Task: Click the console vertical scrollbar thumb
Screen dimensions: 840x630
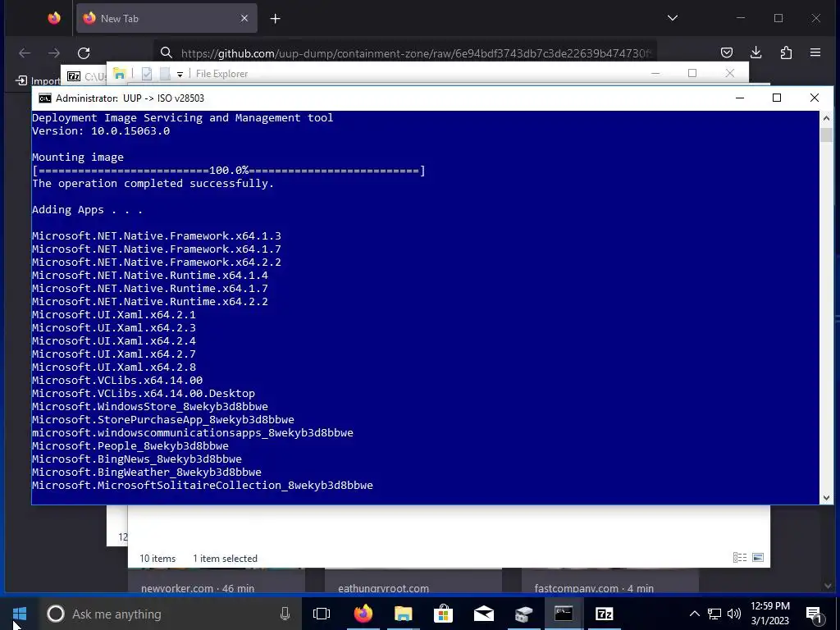Action: (826, 135)
